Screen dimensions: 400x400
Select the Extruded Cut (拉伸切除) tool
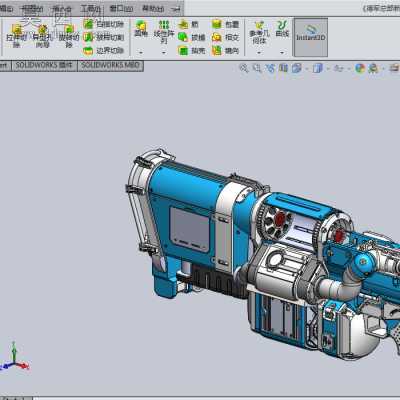coord(16,36)
